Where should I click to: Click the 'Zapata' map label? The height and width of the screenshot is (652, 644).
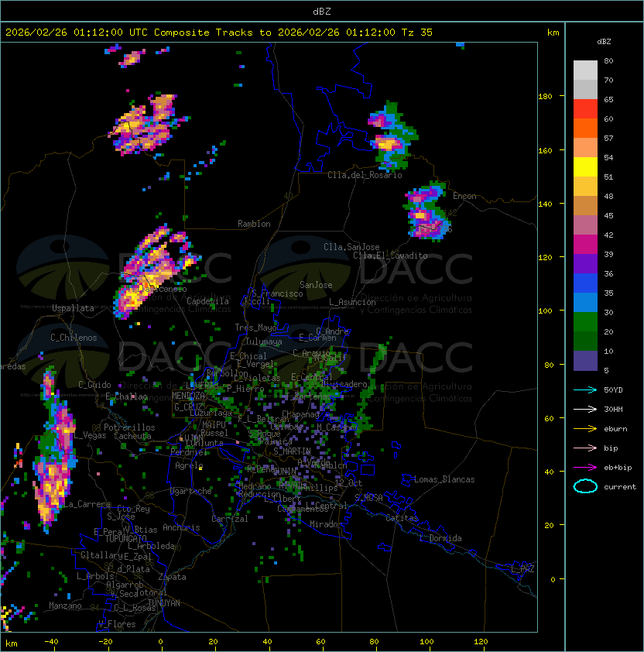pyautogui.click(x=172, y=577)
